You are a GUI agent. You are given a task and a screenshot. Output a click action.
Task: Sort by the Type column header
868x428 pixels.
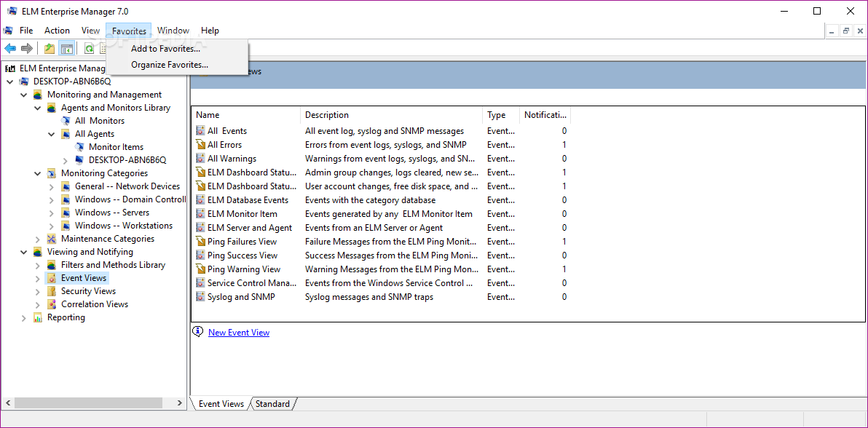501,114
